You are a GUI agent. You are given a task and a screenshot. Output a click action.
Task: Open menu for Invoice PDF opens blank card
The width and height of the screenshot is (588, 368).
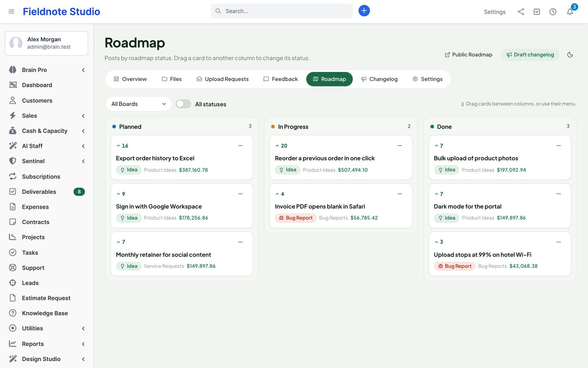[399, 194]
